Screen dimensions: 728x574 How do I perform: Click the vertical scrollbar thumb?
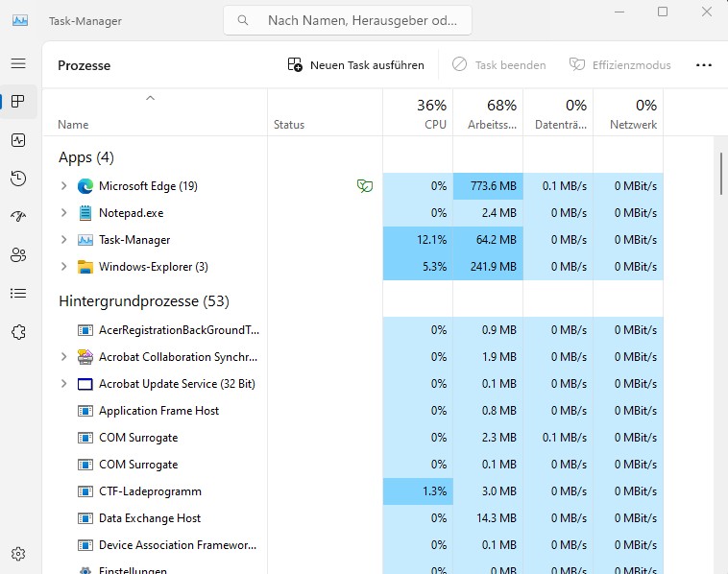[721, 174]
